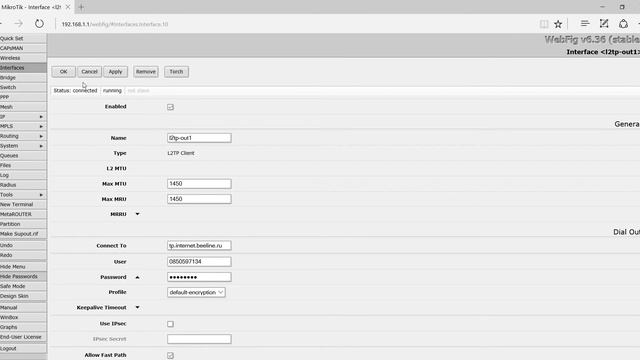This screenshot has width=640, height=360.
Task: Open reading view icon
Action: pyautogui.click(x=544, y=24)
